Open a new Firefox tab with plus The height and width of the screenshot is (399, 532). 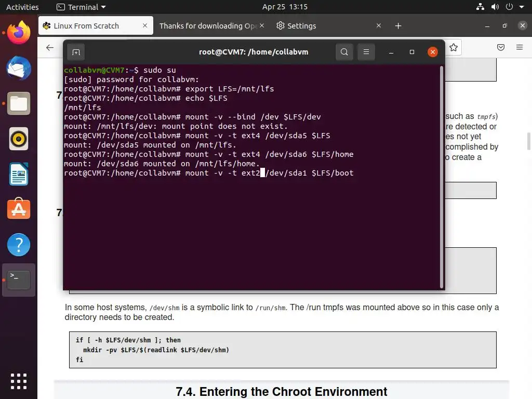tap(398, 26)
